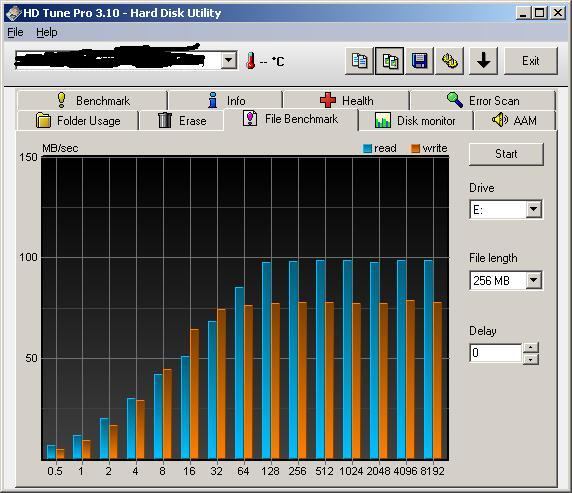Open the options gears icon
Viewport: 572px width, 493px height.
click(449, 61)
